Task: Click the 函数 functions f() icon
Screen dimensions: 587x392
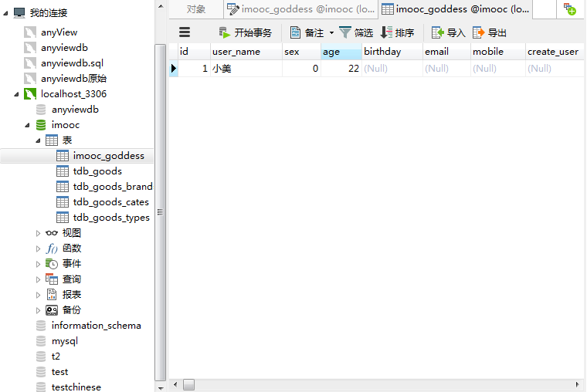Action: pos(52,248)
